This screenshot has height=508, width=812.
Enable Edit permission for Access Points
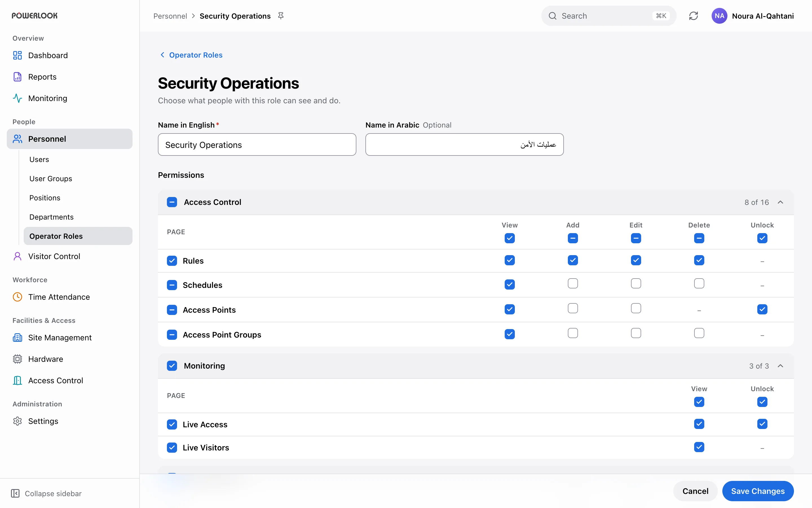636,308
